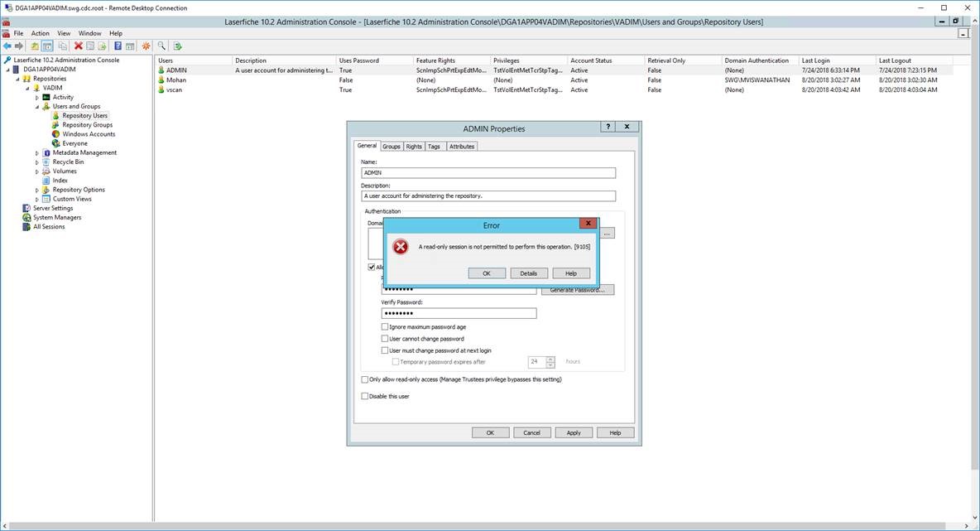Increase temporary password hours with the up arrow

tap(550, 359)
